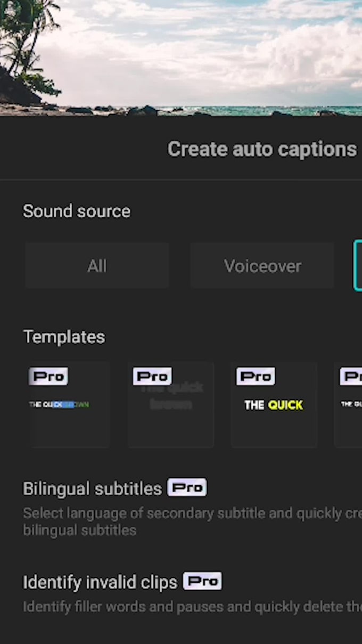Click the Pro badge next to Identify invalid clips
Viewport: 362px width, 644px height.
(x=202, y=581)
